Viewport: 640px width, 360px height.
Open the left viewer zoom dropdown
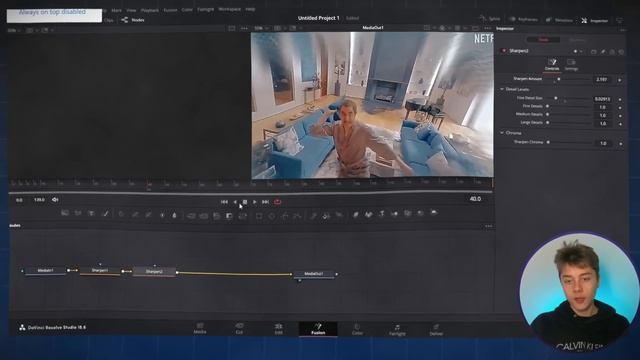(x=13, y=30)
